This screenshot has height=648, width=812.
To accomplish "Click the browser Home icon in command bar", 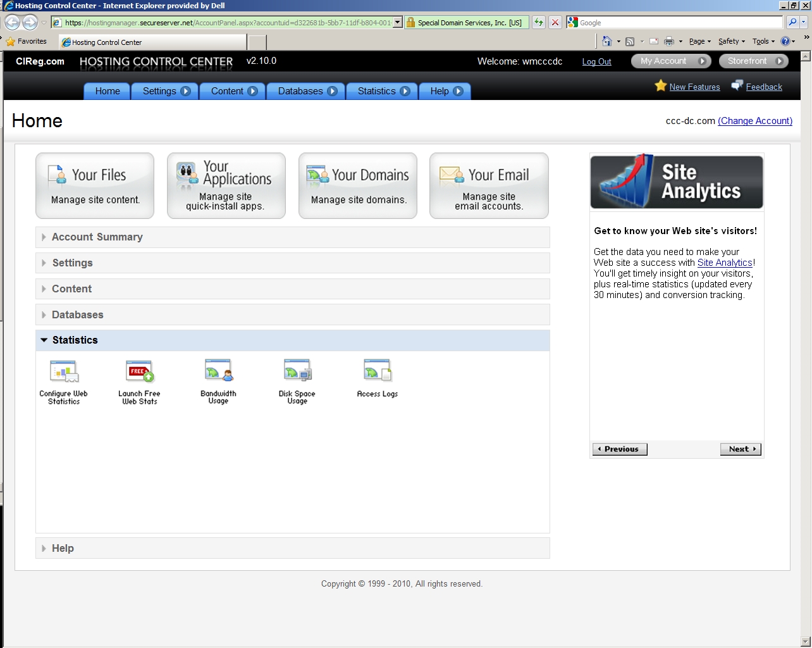I will tap(607, 41).
